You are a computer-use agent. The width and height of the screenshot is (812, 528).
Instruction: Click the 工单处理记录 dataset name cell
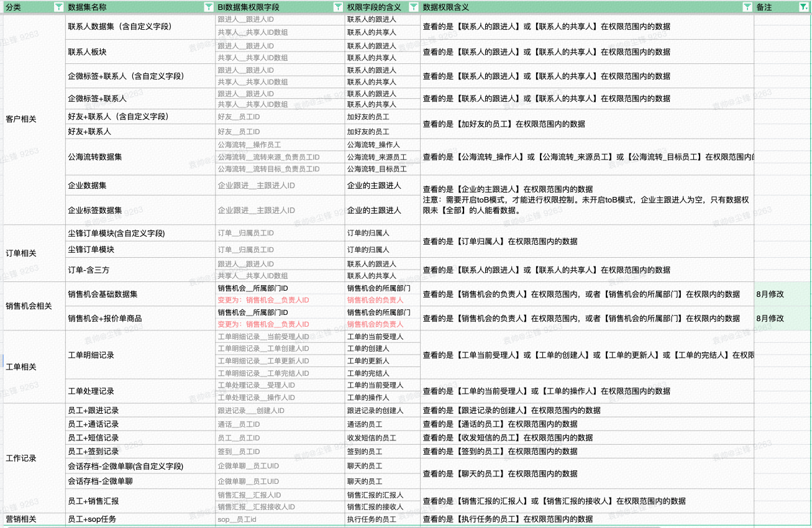pos(140,391)
